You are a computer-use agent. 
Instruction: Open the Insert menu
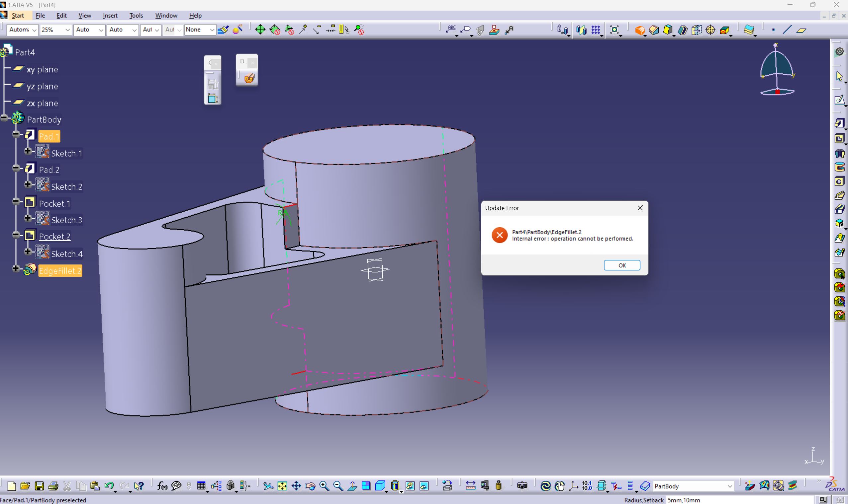click(110, 16)
